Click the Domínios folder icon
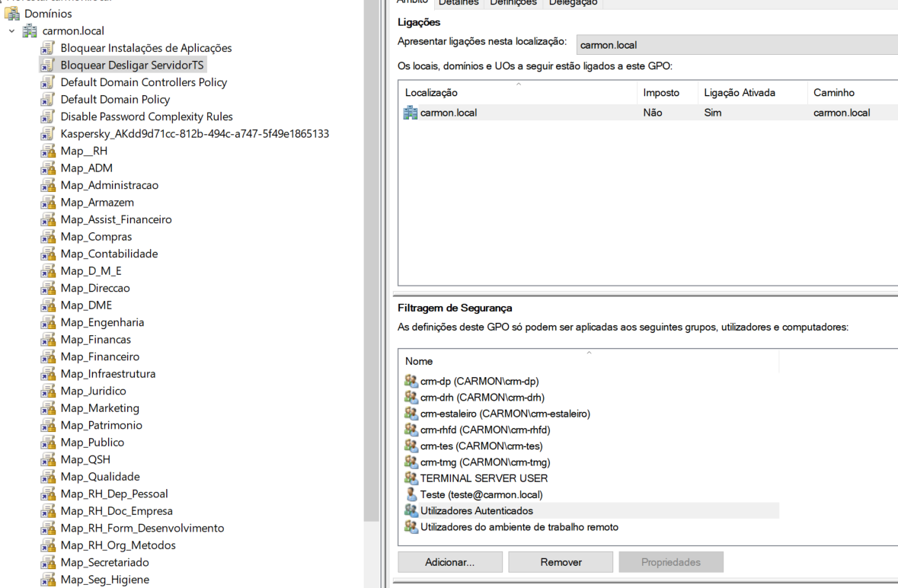This screenshot has width=898, height=588. 12,13
